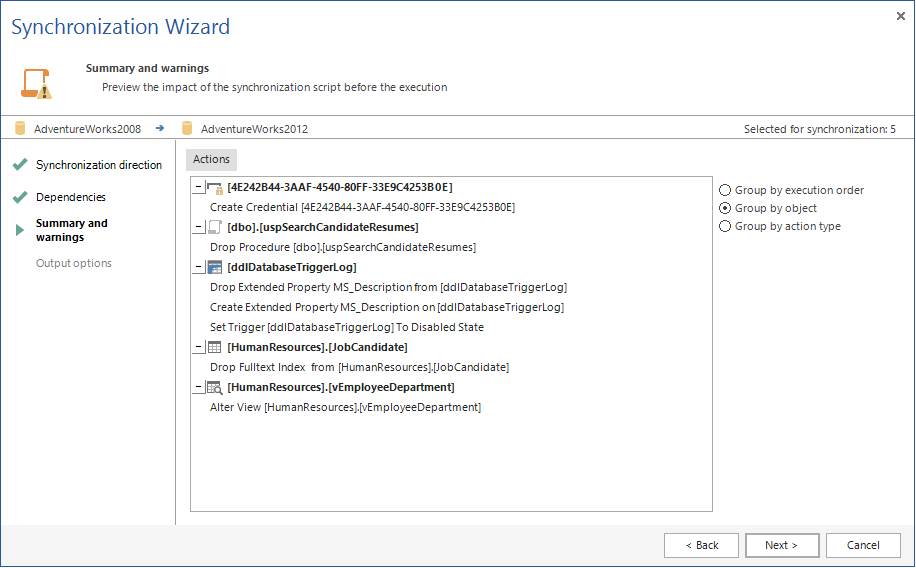916x568 pixels.
Task: Click the source database icon for AdventureWorks2008
Action: [20, 129]
